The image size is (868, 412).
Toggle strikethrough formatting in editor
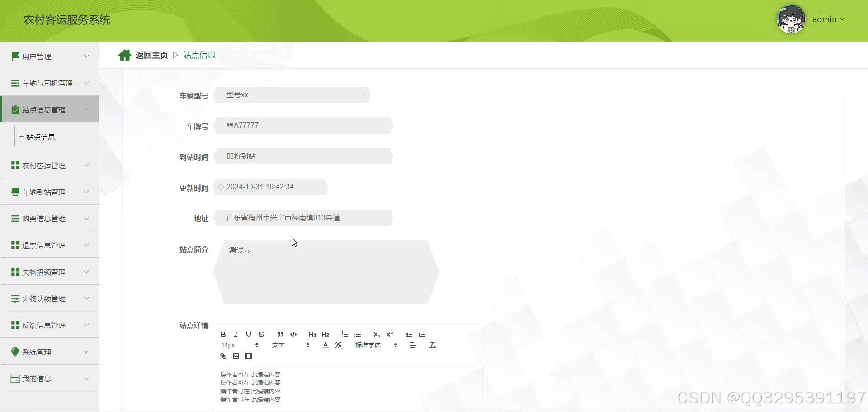click(x=261, y=334)
